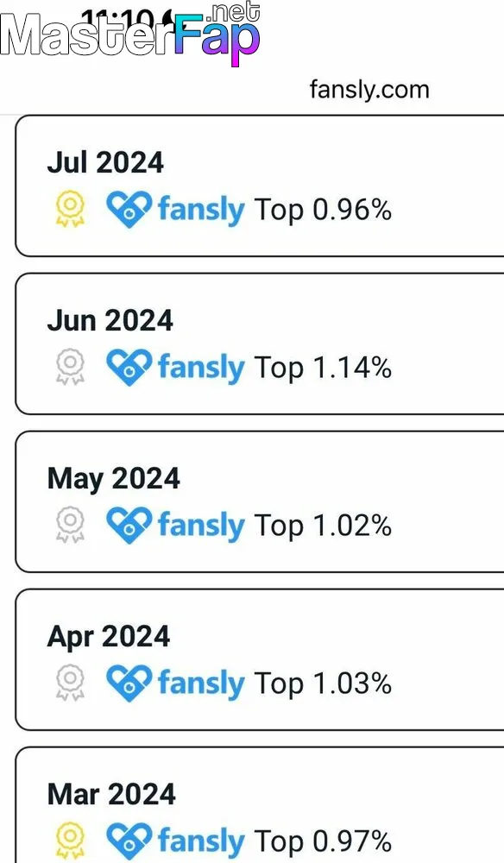This screenshot has height=863, width=504.
Task: Click the Top 1.14% ranking text
Action: 323,368
